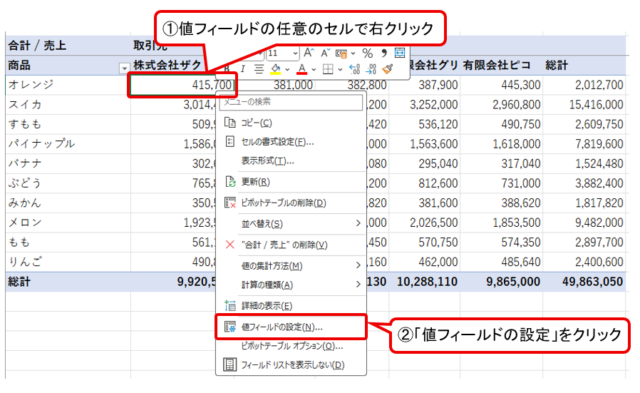
Task: Select フィールド リストを表示しない(D)
Action: (291, 365)
